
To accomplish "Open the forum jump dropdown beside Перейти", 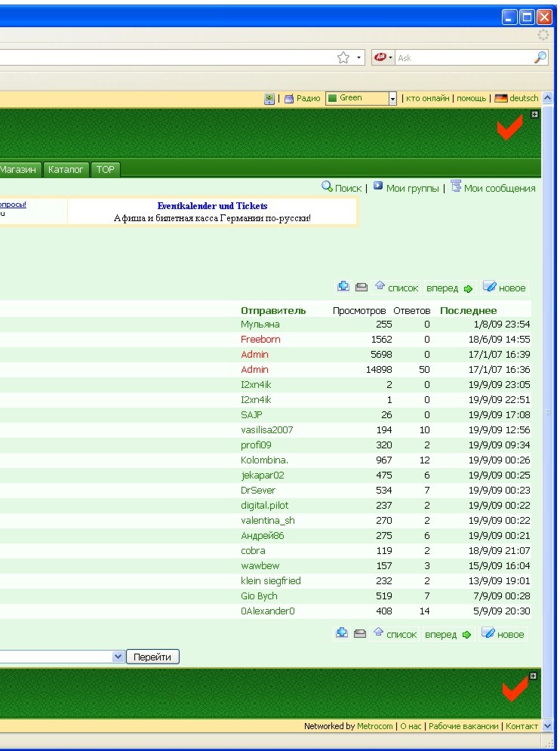I will 117,657.
